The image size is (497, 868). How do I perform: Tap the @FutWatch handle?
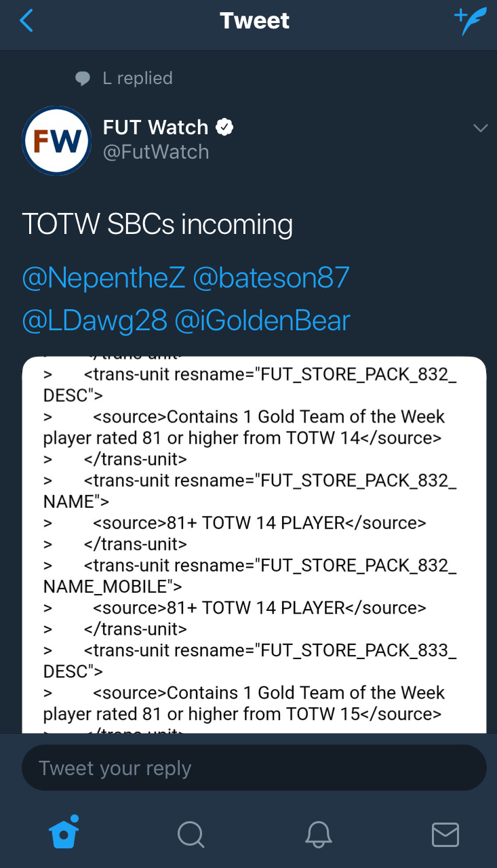pyautogui.click(x=156, y=152)
